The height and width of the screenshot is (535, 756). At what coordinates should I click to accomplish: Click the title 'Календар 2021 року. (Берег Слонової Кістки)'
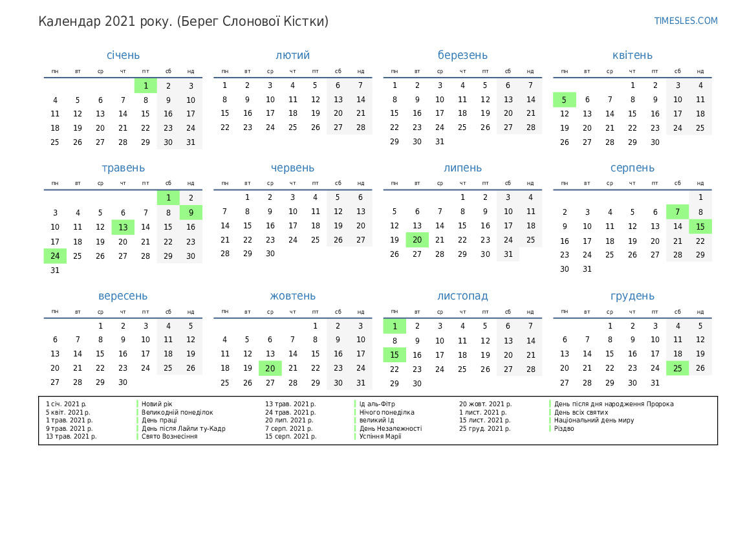pos(183,22)
